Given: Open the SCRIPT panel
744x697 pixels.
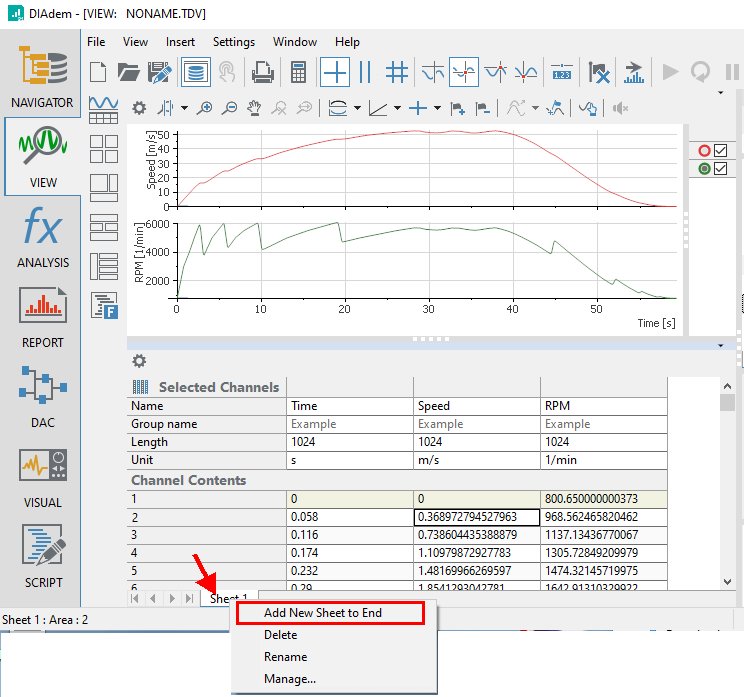Looking at the screenshot, I should 41,556.
